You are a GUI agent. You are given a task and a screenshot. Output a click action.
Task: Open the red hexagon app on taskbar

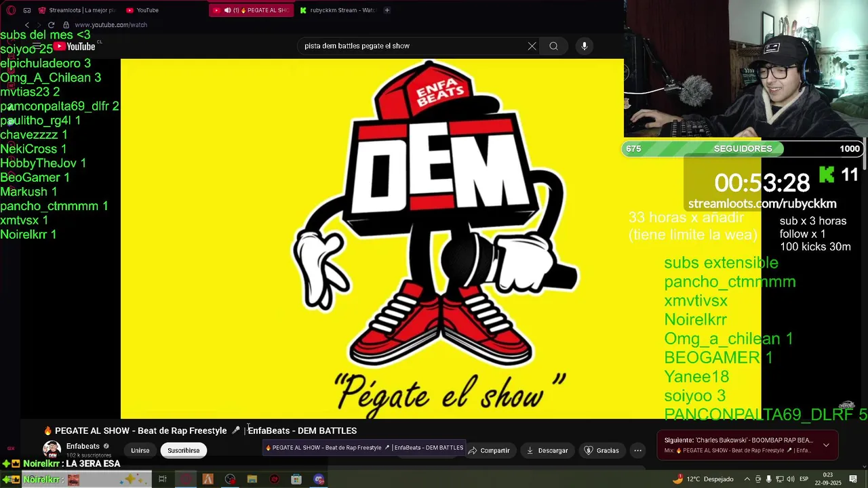click(274, 479)
